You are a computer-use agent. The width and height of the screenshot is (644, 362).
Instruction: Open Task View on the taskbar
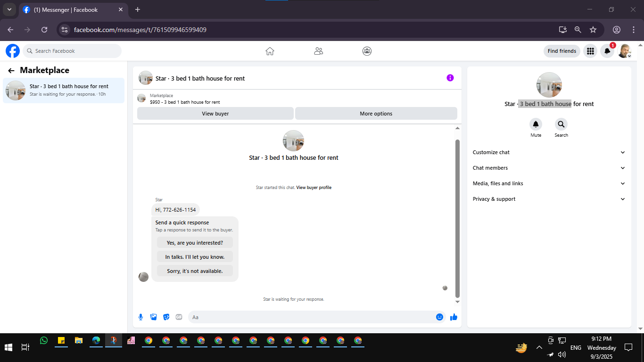pyautogui.click(x=25, y=348)
